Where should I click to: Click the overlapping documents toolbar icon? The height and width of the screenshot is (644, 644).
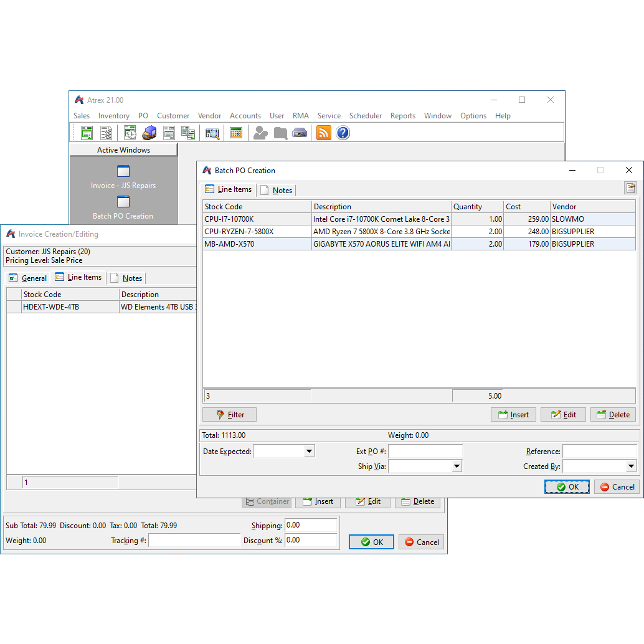[x=188, y=133]
